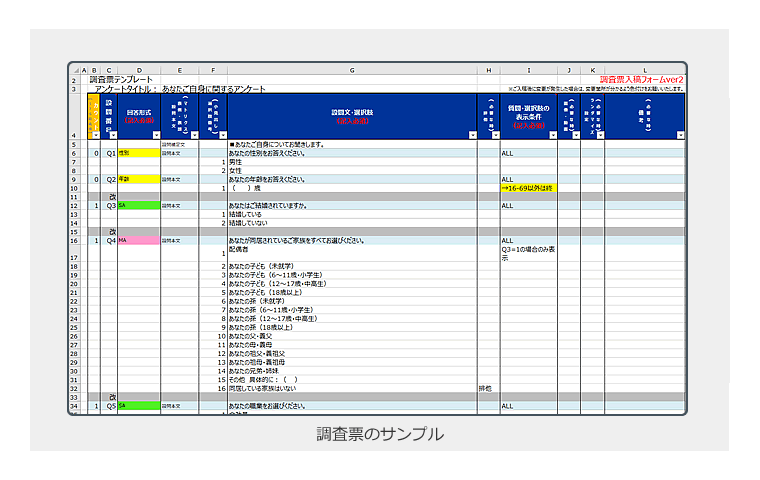Image resolution: width=760 pixels, height=480 pixels.
Task: Click その他 具体的に：（ ） cell
Action: (352, 380)
